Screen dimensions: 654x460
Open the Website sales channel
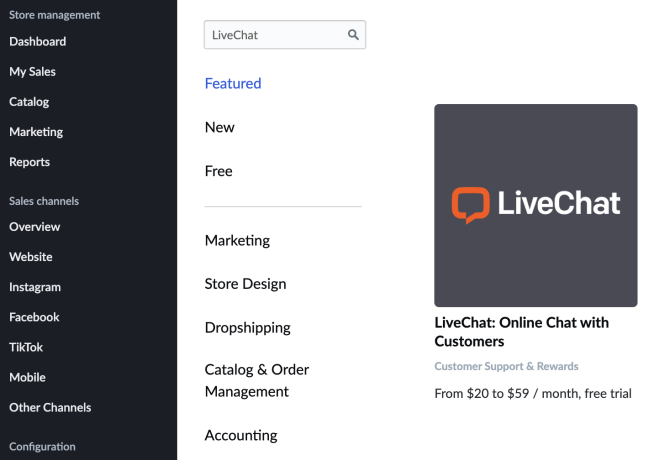[31, 257]
